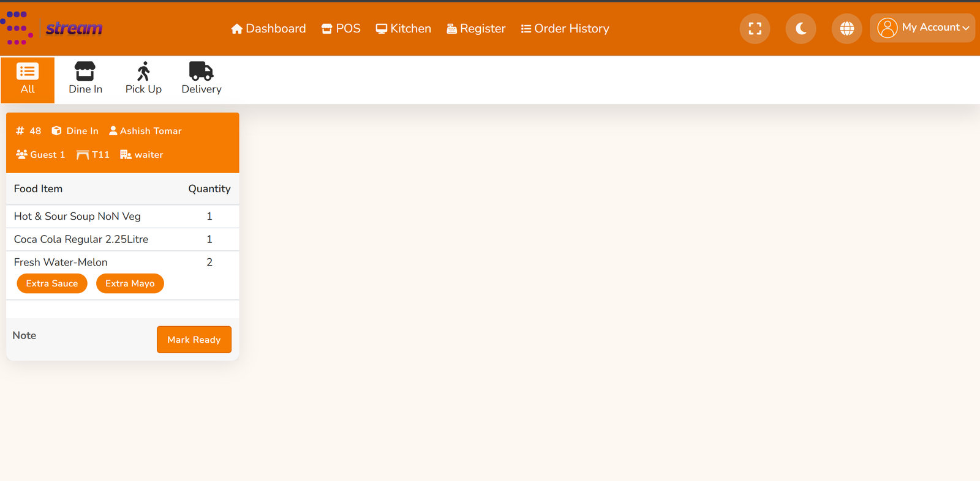Image resolution: width=980 pixels, height=481 pixels.
Task: Select Hot & Sour Soup NoN Veg row
Action: click(x=123, y=216)
